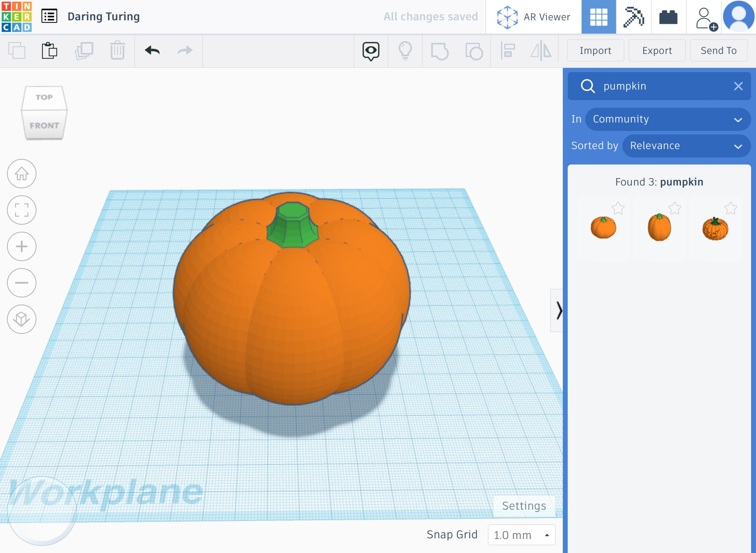756x553 pixels.
Task: Click Fit all in view icon
Action: tap(22, 210)
